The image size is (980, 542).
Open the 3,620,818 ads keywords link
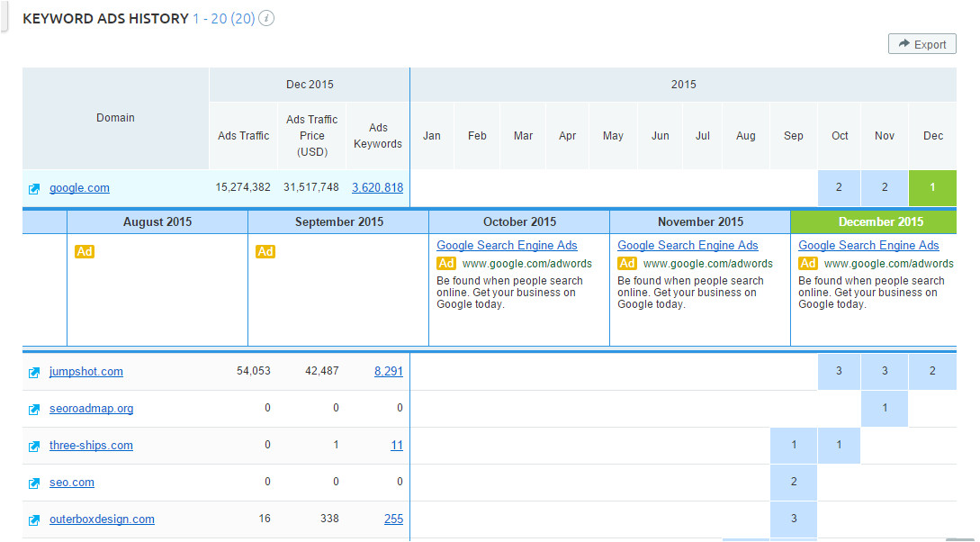(x=377, y=188)
